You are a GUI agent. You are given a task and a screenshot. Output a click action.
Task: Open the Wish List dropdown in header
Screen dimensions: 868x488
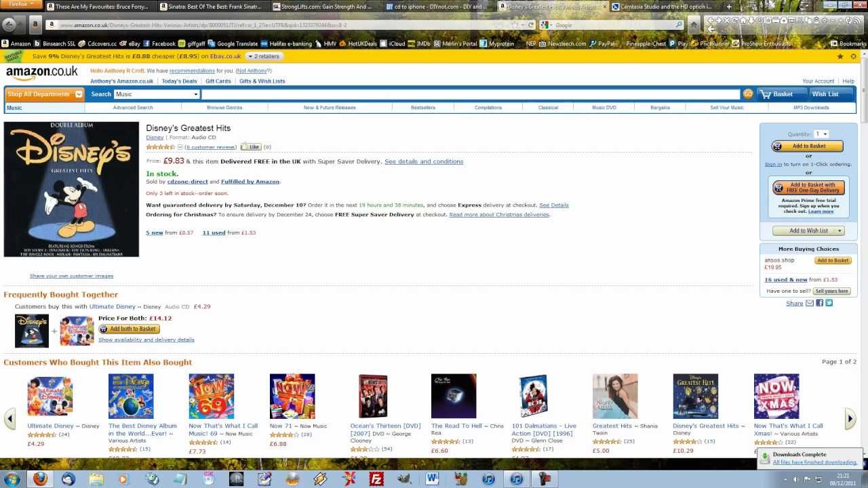(x=831, y=94)
